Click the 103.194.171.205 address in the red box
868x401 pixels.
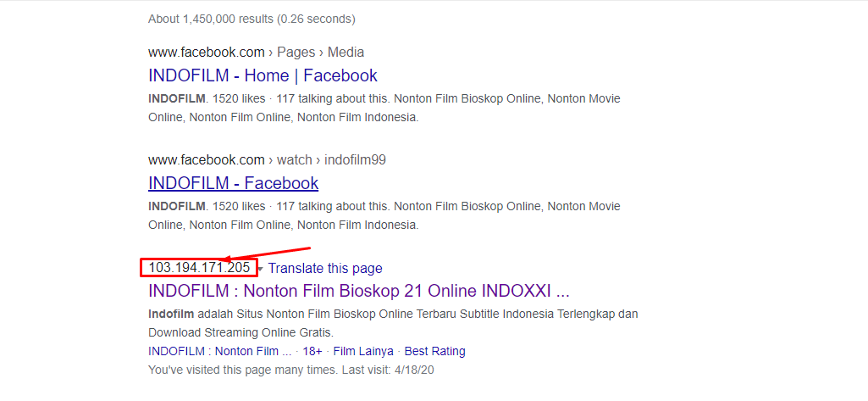point(199,268)
